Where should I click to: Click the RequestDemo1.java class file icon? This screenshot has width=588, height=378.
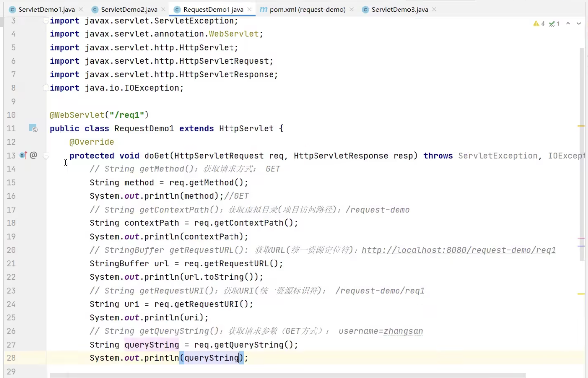(x=177, y=10)
